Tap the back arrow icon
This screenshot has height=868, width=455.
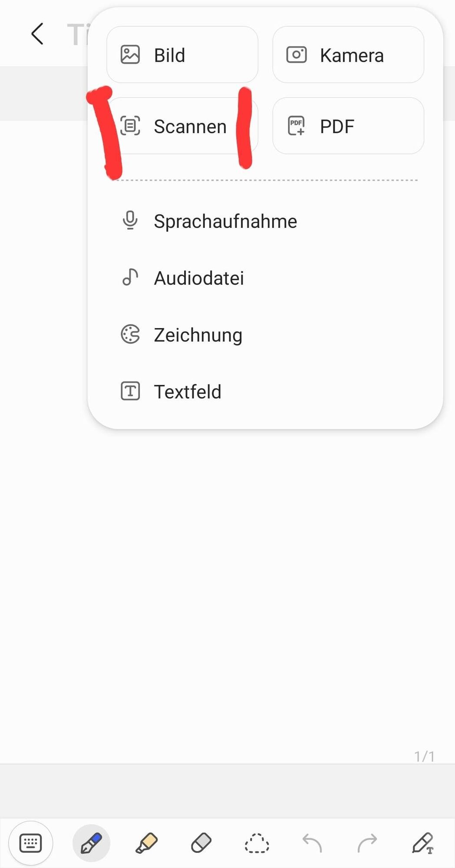[x=37, y=34]
